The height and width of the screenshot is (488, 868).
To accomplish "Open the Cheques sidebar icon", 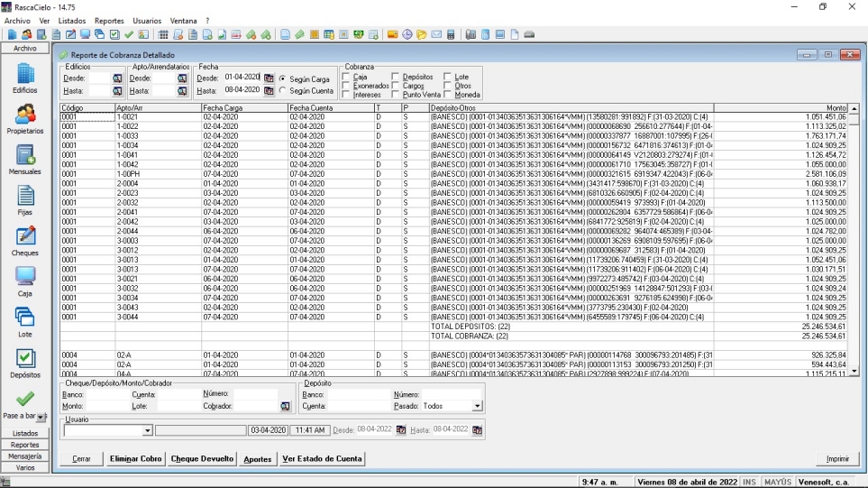I will [x=25, y=236].
